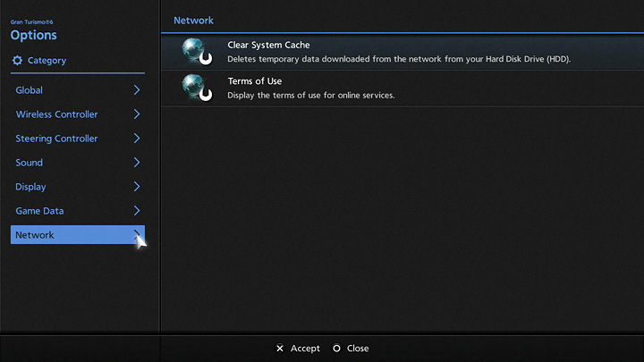This screenshot has height=362, width=644.
Task: Click the chevron in the Game Data row
Action: coord(137,211)
